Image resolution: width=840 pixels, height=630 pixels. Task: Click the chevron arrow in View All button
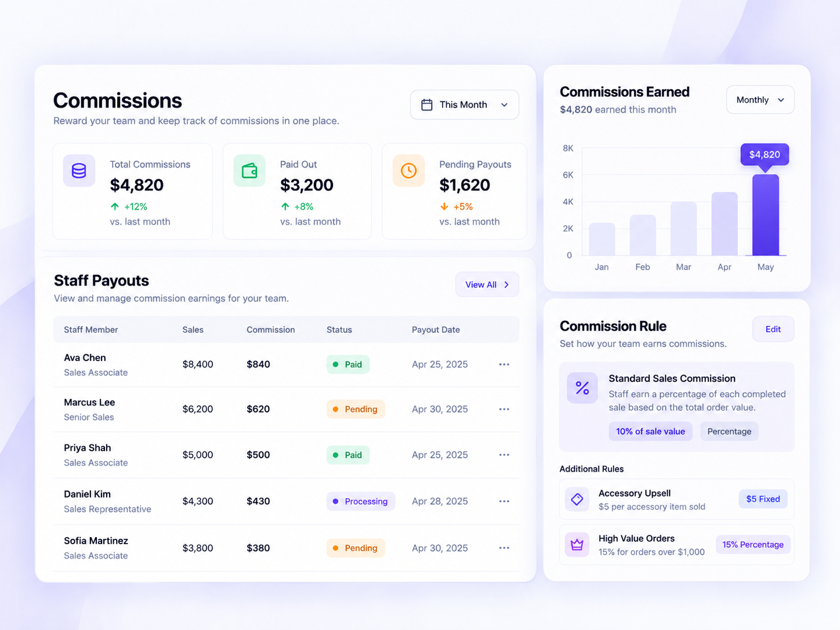pos(506,285)
